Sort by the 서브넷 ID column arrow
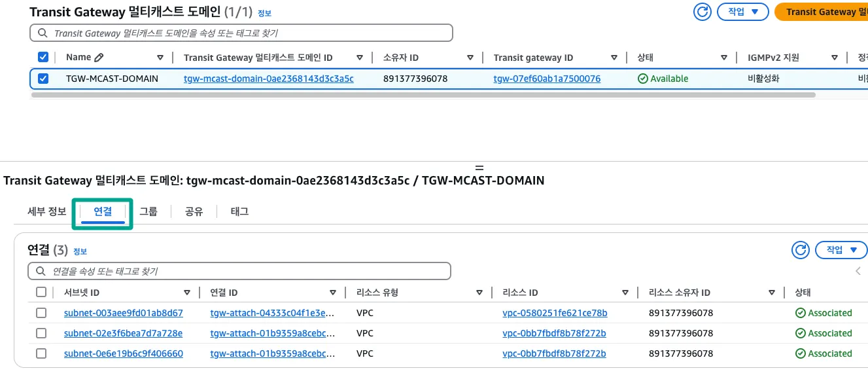This screenshot has height=377, width=868. pos(188,293)
